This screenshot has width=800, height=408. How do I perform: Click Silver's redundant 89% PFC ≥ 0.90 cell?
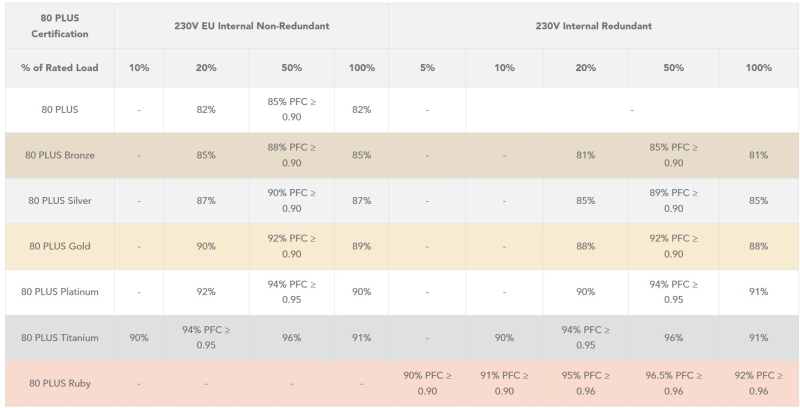point(673,201)
